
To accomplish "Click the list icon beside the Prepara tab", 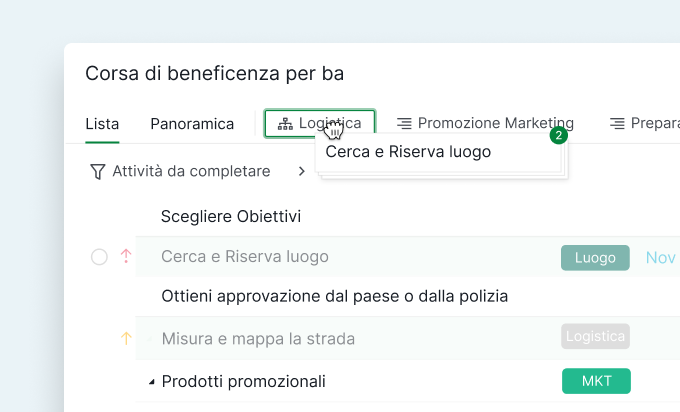I will tap(617, 124).
